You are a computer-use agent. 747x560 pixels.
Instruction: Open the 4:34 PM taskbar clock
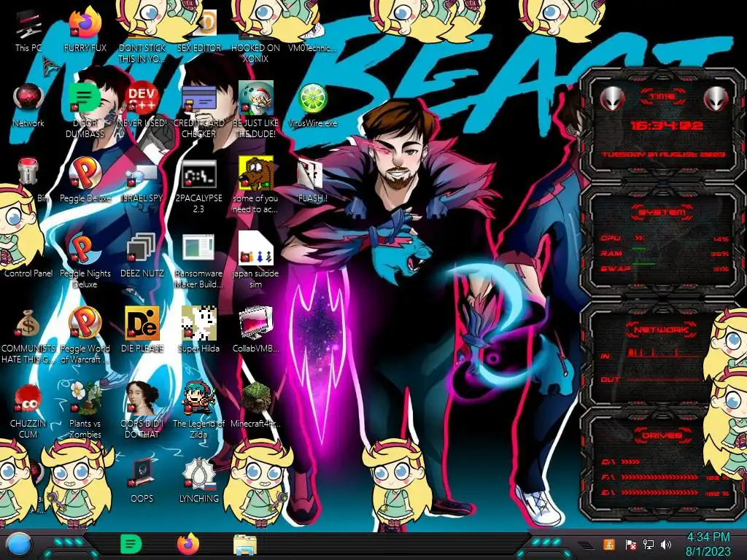[708, 545]
